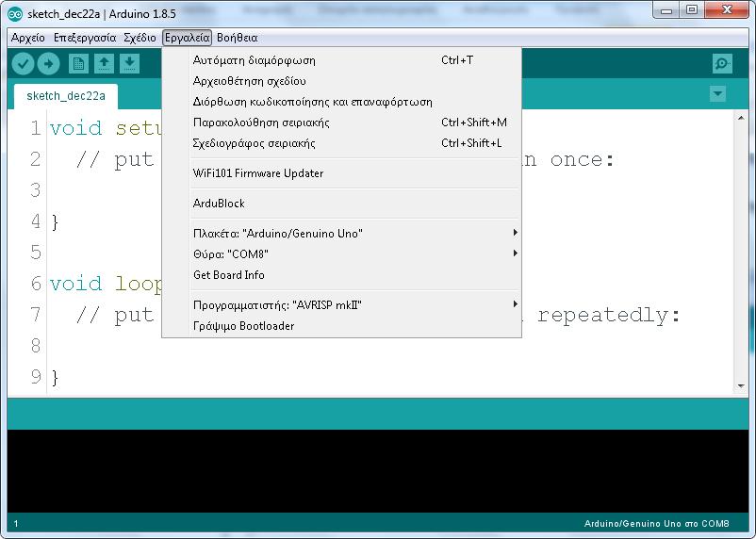Screen dimensions: 756x539
Task: Minimize the Arduino window
Action: pyautogui.click(x=666, y=10)
